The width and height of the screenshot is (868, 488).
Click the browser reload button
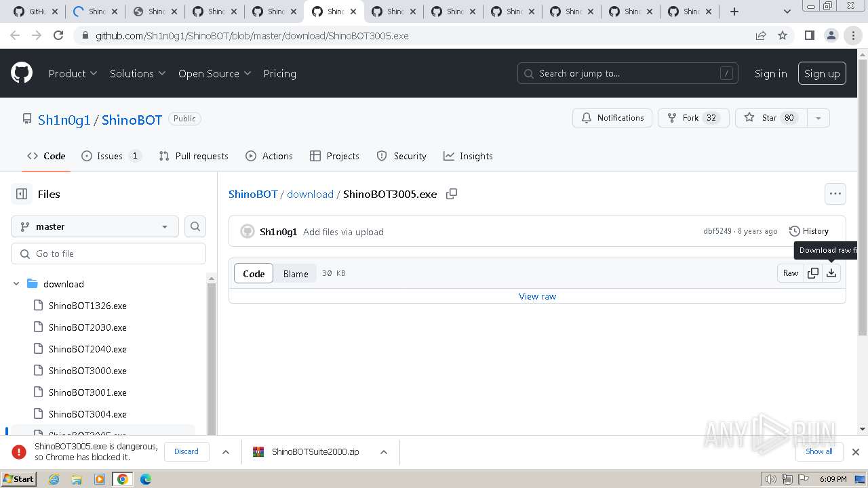coord(58,36)
